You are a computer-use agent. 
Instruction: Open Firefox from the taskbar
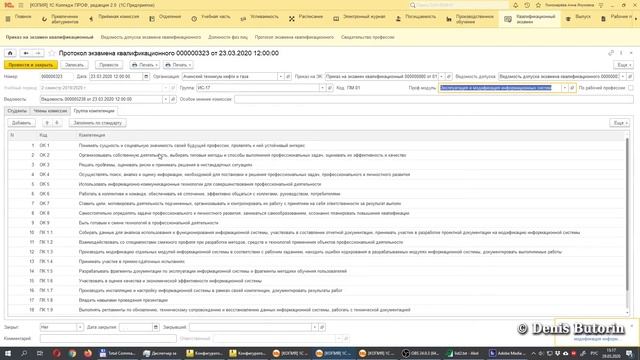tap(88, 353)
